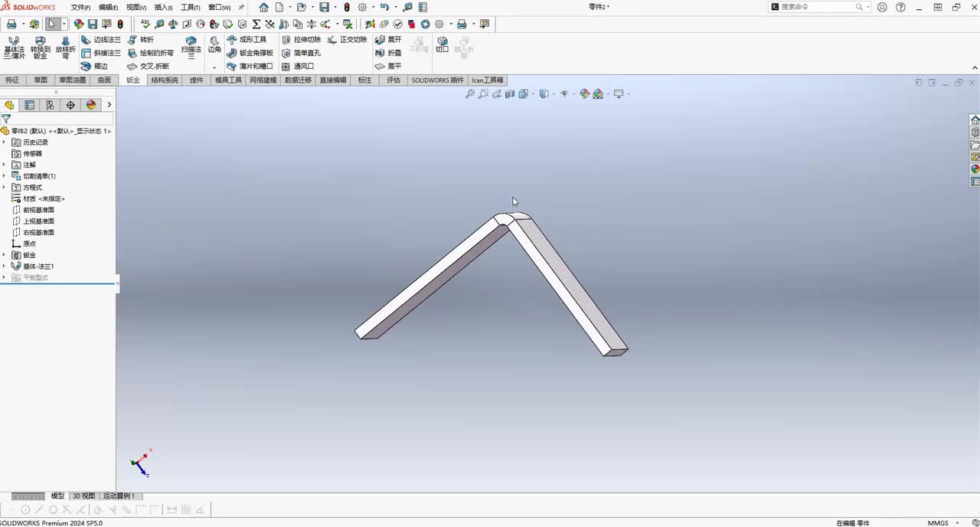Screen dimensions: 980x527
Task: Choose the 放样折弯 lofted bend tool
Action: (65, 47)
